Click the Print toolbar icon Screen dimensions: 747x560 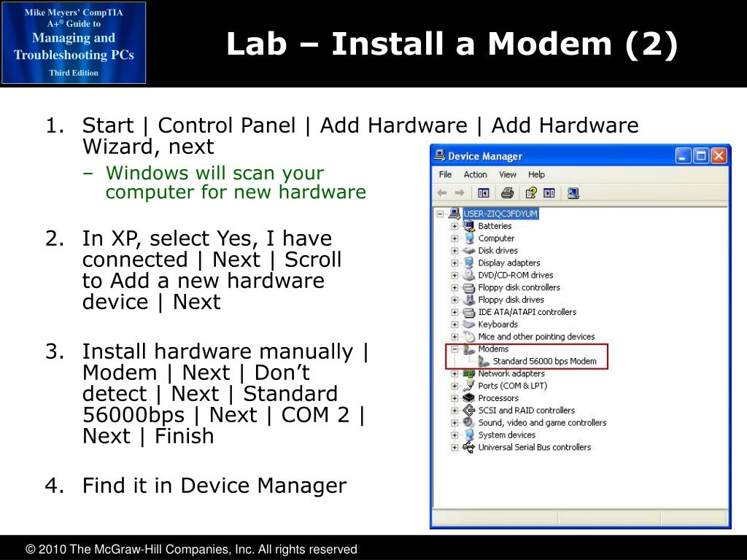(x=508, y=192)
